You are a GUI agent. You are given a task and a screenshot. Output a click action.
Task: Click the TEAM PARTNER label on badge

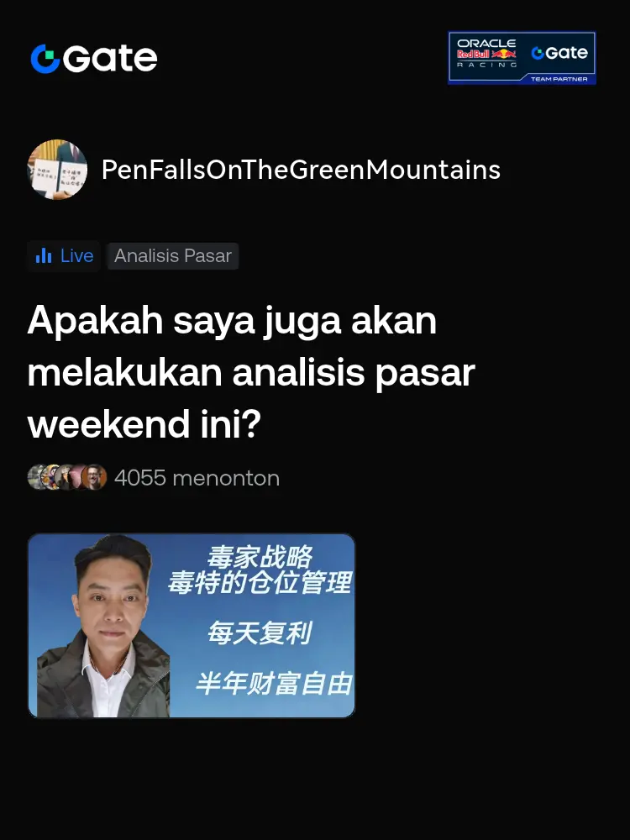[x=559, y=79]
